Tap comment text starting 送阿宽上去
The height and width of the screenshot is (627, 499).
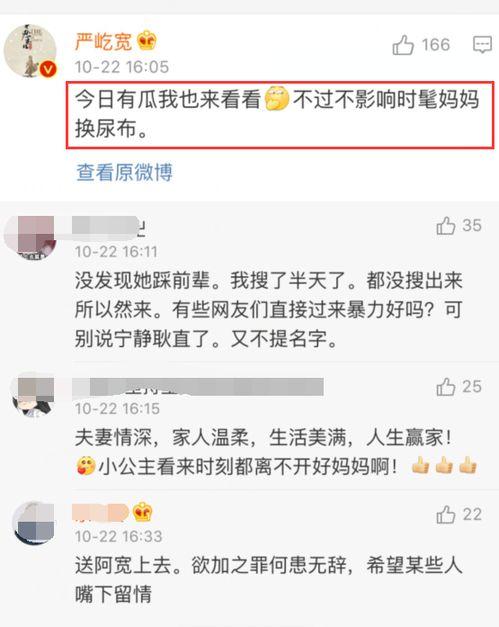[x=269, y=579]
